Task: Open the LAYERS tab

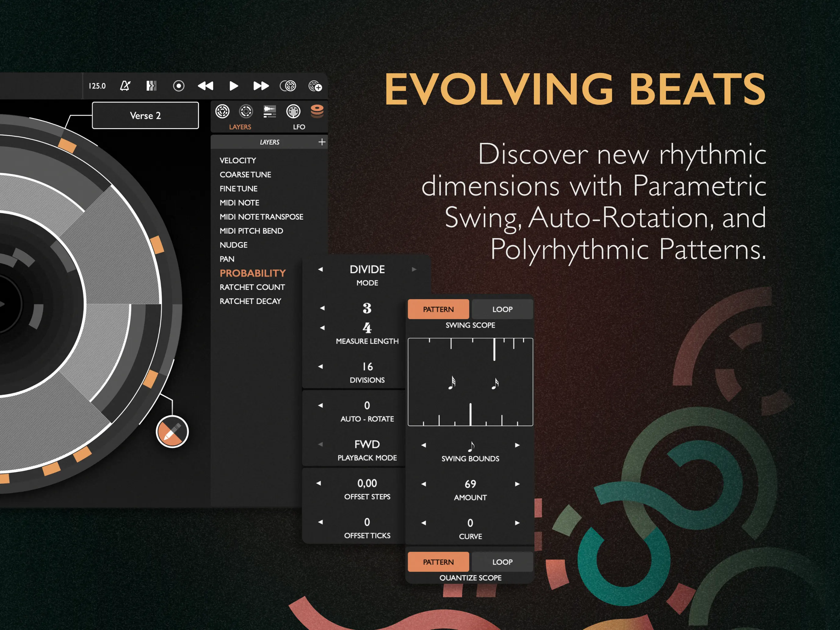Action: 241,126
